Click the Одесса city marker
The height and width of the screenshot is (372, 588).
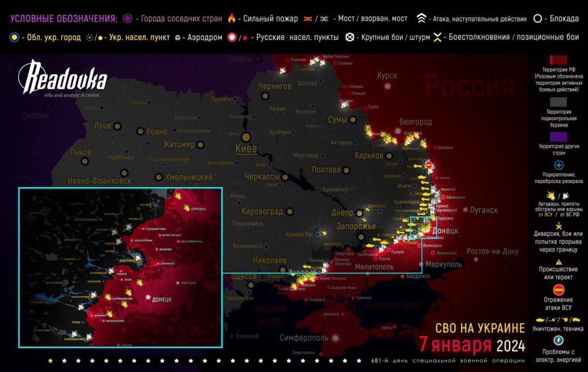[x=252, y=285]
